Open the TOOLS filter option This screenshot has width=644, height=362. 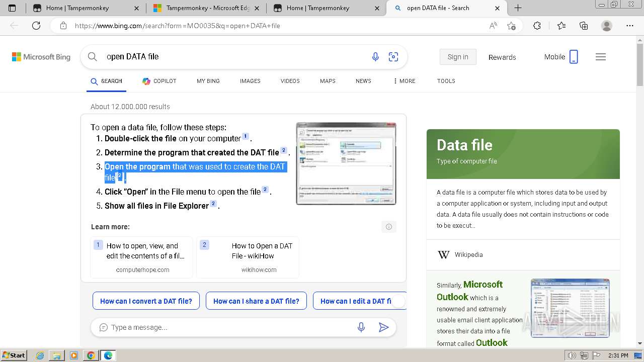click(446, 81)
